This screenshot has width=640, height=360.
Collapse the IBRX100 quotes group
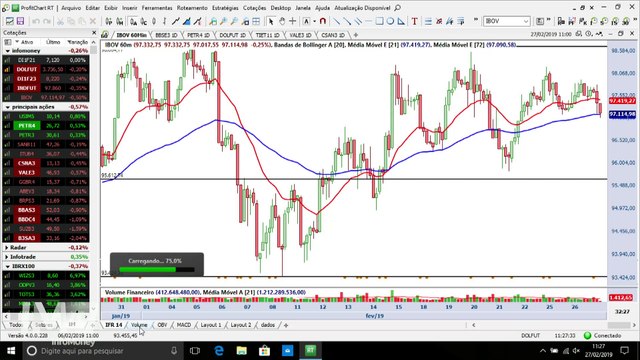[8, 267]
